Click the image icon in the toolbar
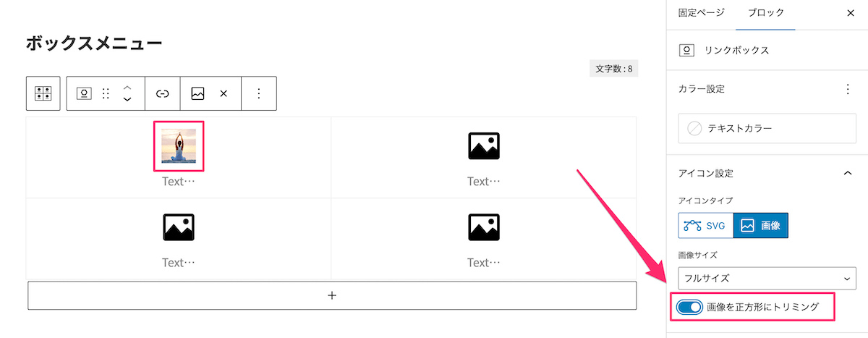The image size is (868, 338). (197, 93)
